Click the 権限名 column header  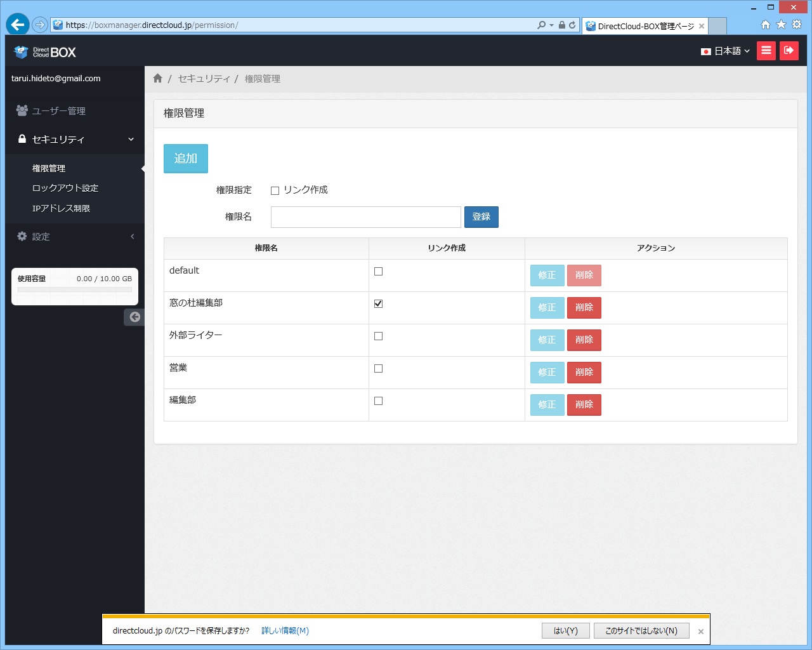point(266,248)
